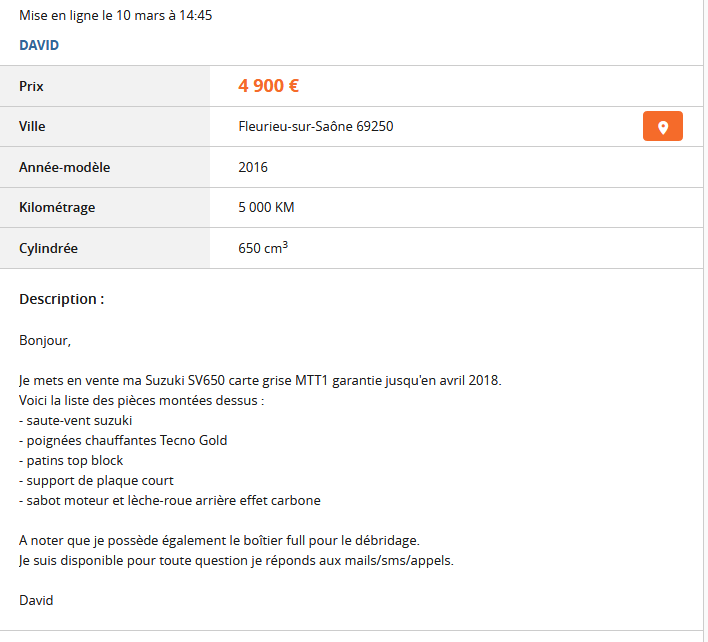The image size is (708, 642).
Task: Open seller profile link DAVID
Action: tap(39, 45)
